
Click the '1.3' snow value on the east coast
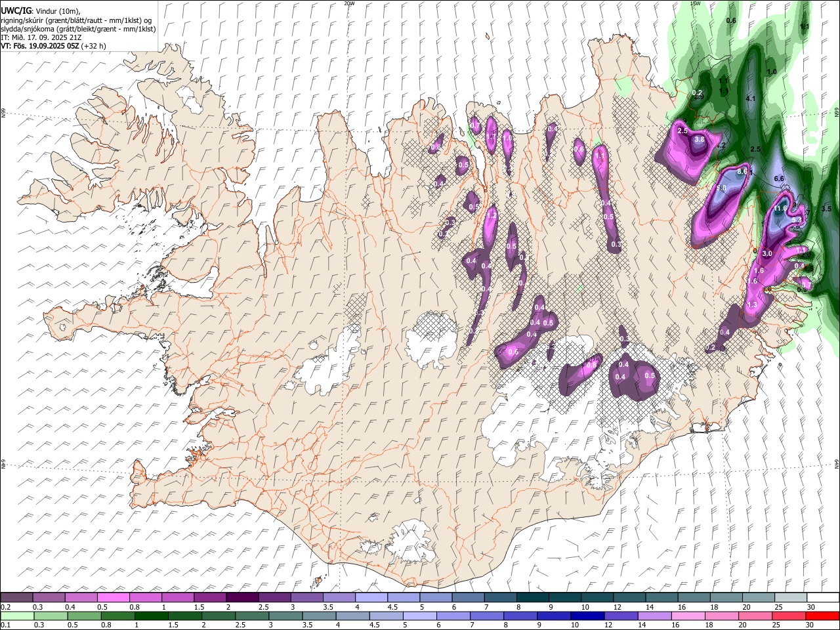point(752,305)
